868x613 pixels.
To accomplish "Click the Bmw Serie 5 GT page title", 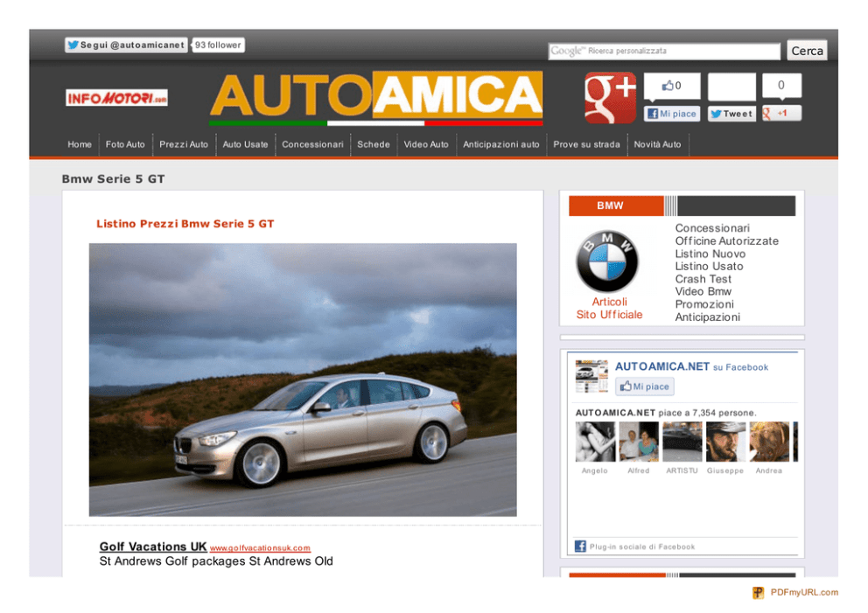I will pos(114,178).
